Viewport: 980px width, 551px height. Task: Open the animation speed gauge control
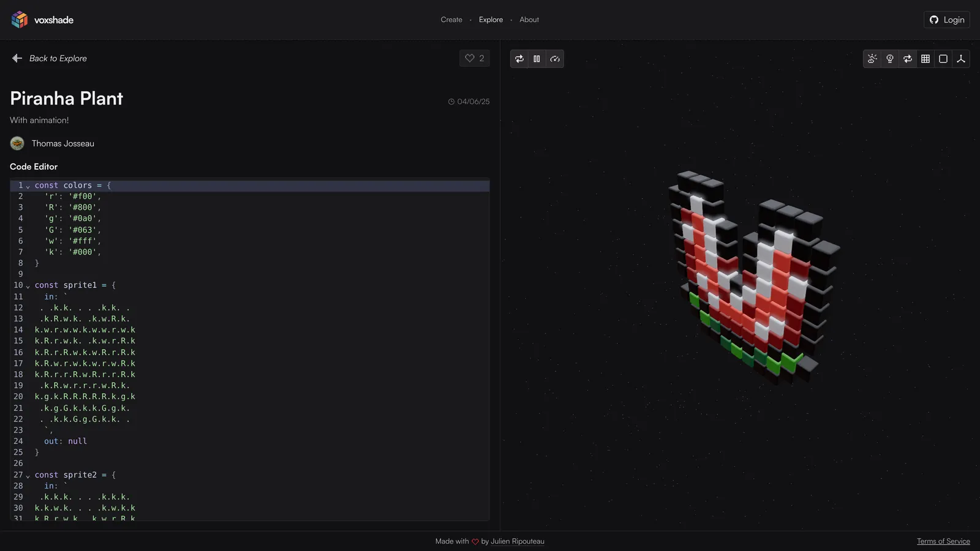[x=555, y=59]
